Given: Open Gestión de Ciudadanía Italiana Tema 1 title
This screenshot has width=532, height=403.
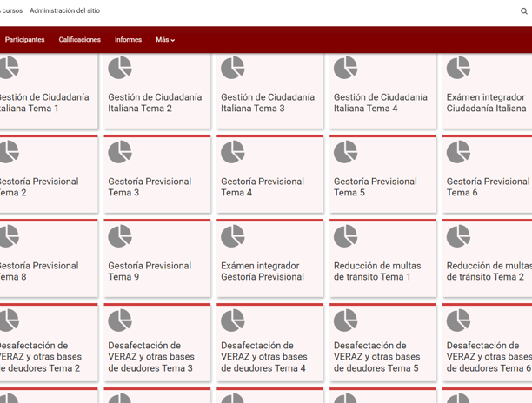Looking at the screenshot, I should click(44, 102).
